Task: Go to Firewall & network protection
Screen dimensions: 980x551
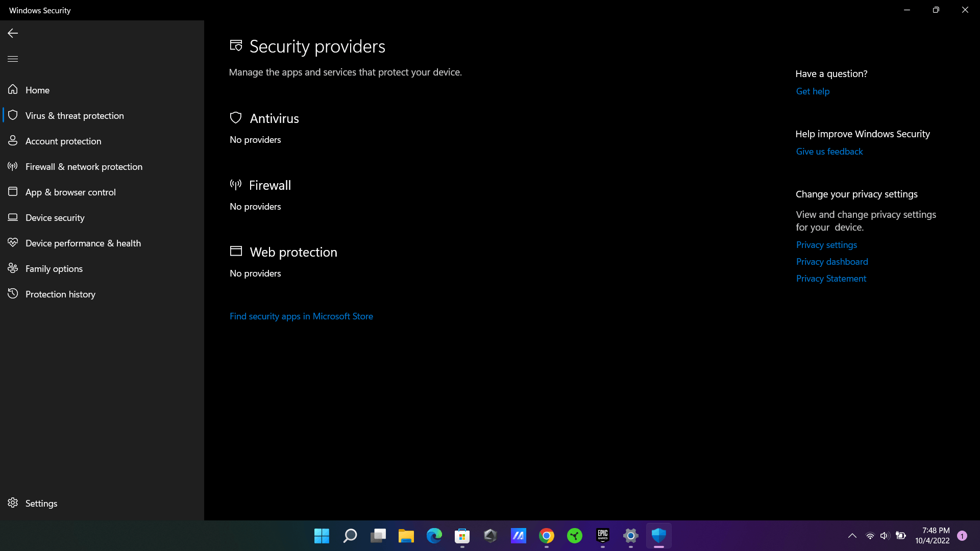Action: pyautogui.click(x=84, y=167)
